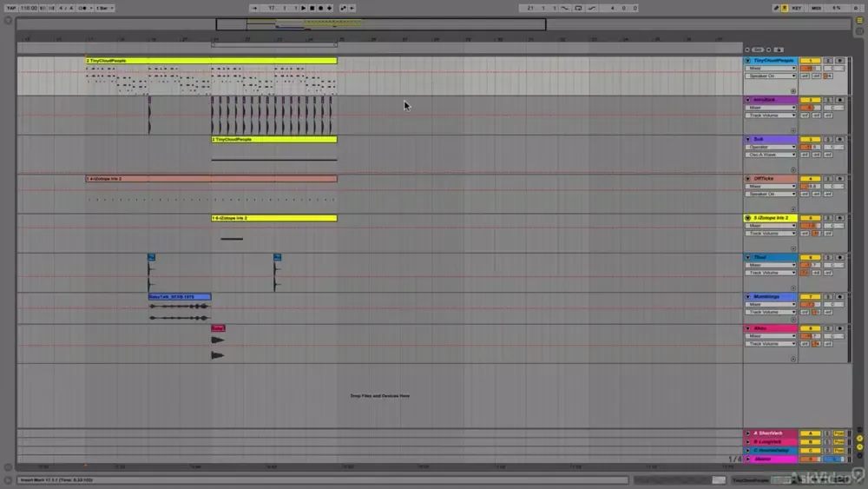Image resolution: width=868 pixels, height=489 pixels.
Task: Toggle the computer MIDI keyboard button
Action: pyautogui.click(x=785, y=9)
